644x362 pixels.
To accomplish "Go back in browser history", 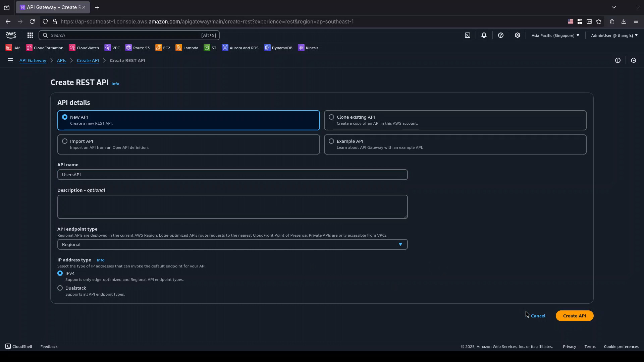I will point(8,21).
